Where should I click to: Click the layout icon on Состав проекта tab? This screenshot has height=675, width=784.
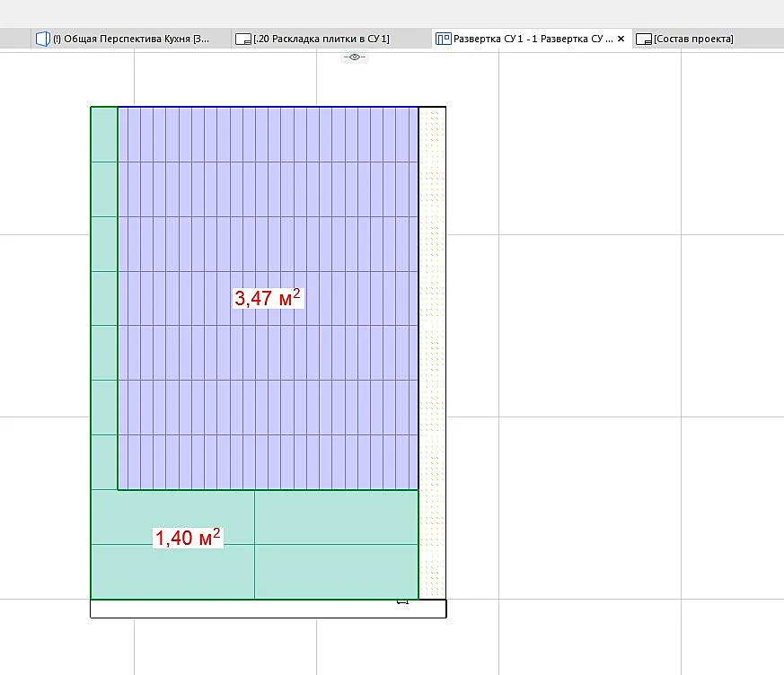click(644, 39)
